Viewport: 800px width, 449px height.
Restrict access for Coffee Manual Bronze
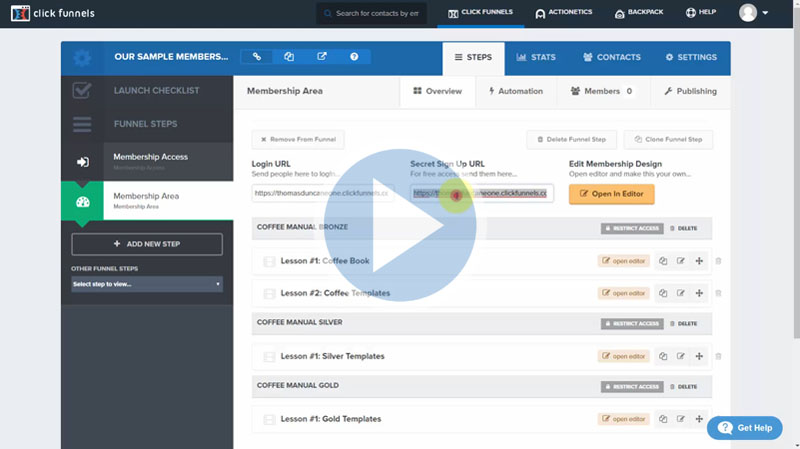pyautogui.click(x=631, y=228)
